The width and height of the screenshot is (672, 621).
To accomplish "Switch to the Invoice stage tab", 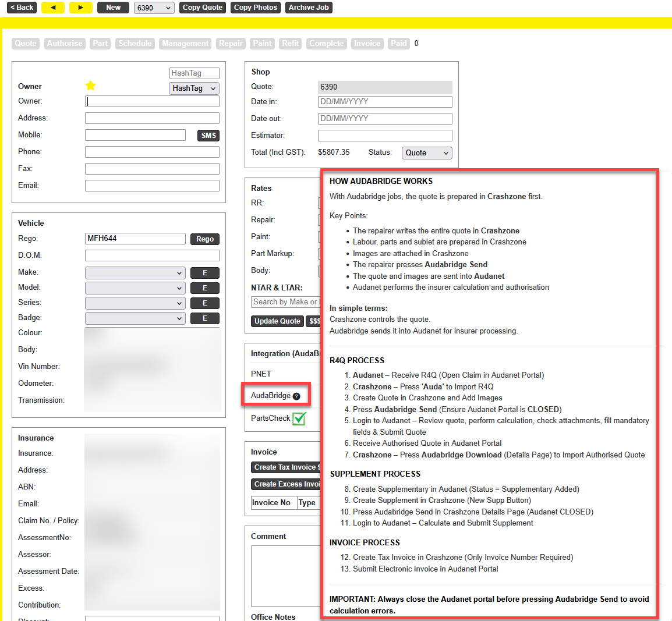I will pos(367,44).
